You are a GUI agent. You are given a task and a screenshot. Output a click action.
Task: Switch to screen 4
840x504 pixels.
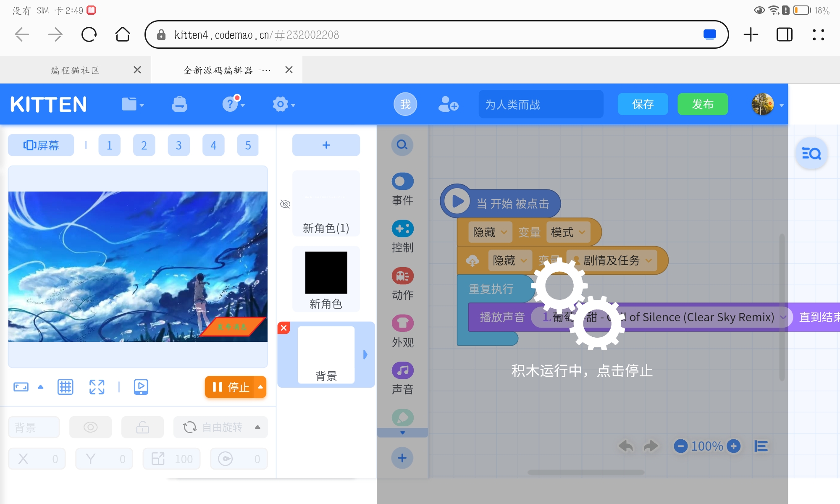(x=213, y=145)
